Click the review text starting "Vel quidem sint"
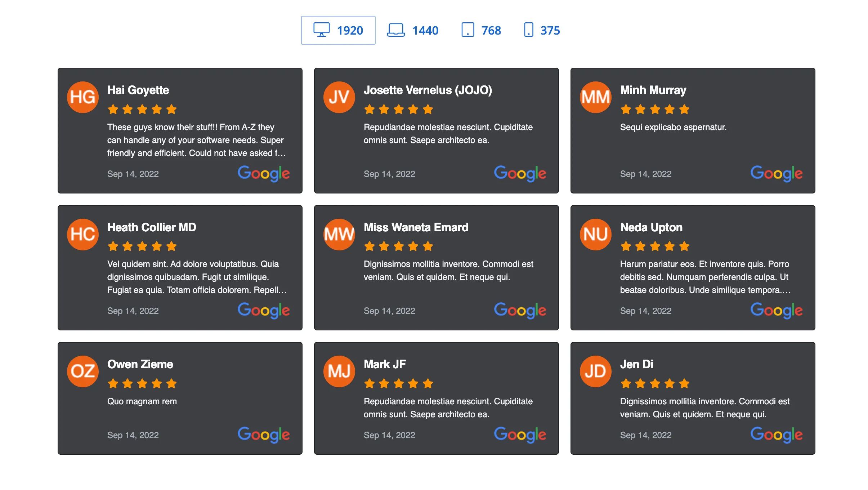Screen dimensions: 868x490 click(x=197, y=277)
